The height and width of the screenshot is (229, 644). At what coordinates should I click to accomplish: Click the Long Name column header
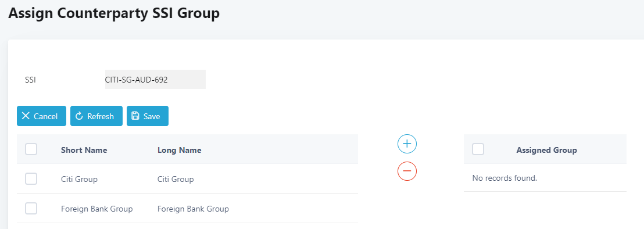click(x=179, y=150)
